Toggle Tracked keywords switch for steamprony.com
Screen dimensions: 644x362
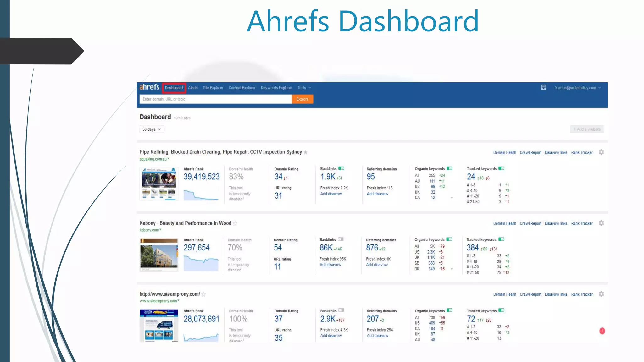click(501, 310)
